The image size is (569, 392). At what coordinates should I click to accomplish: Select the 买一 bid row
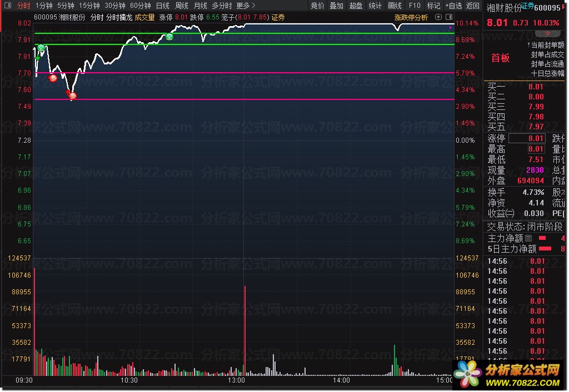(516, 87)
